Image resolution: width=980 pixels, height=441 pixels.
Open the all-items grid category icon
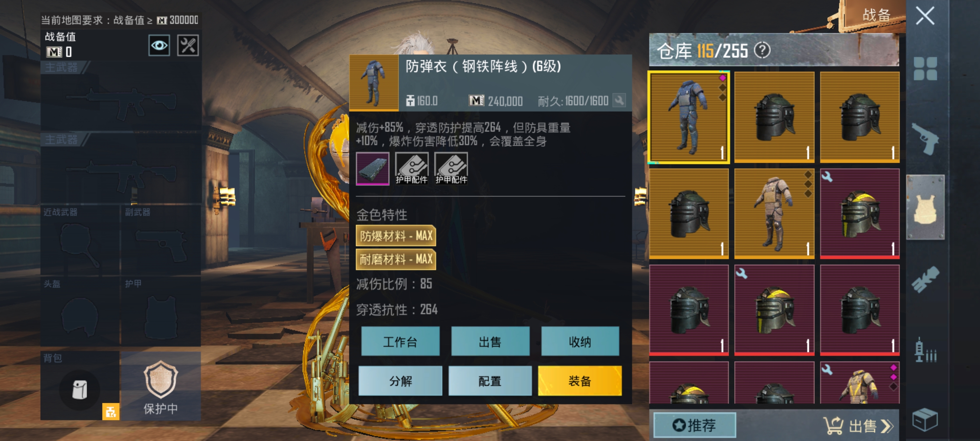(925, 69)
